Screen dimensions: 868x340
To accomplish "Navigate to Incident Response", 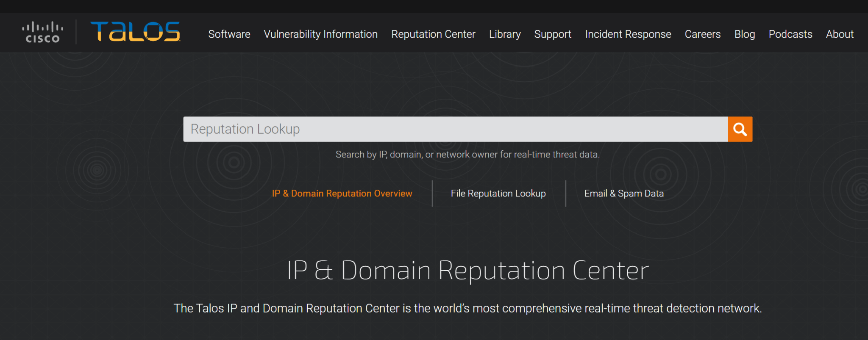I will [x=628, y=34].
